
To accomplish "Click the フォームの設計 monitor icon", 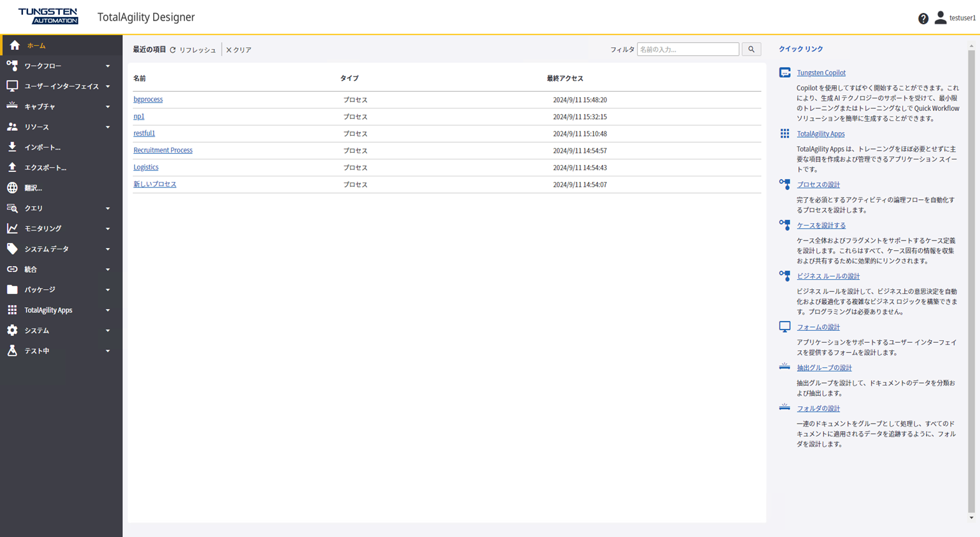I will click(784, 327).
